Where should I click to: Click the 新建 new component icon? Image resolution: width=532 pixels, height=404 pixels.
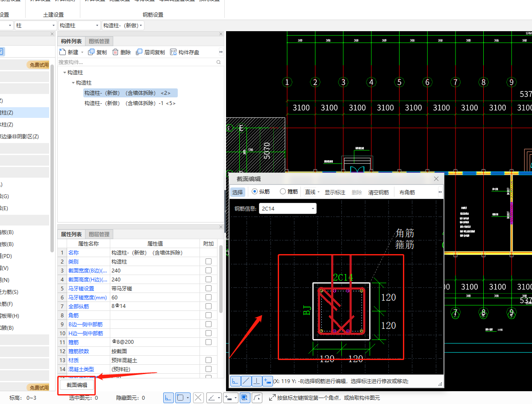pyautogui.click(x=63, y=52)
